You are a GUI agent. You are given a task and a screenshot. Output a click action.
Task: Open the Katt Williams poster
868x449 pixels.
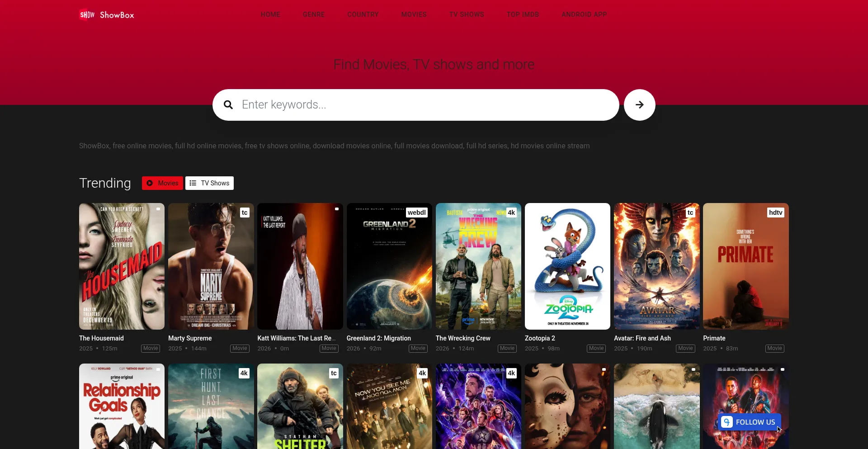click(300, 266)
